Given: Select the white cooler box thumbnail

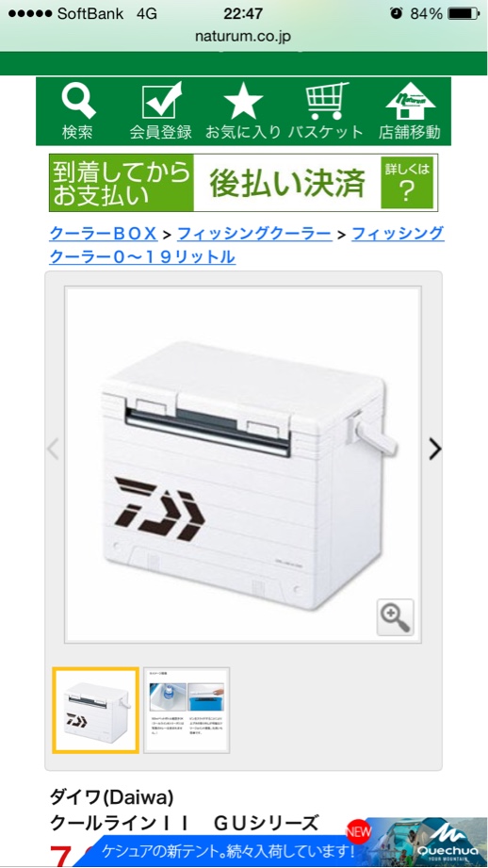Looking at the screenshot, I should 95,711.
